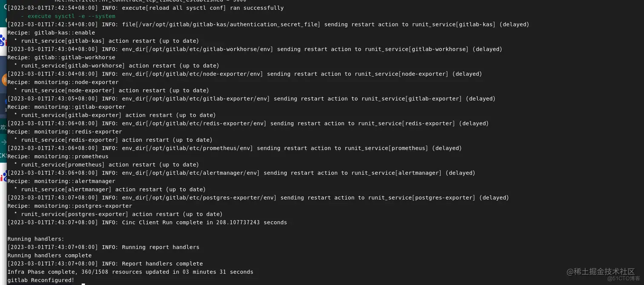This screenshot has width=644, height=285.
Task: Place cursor at the terminal prompt block
Action: tap(83, 284)
